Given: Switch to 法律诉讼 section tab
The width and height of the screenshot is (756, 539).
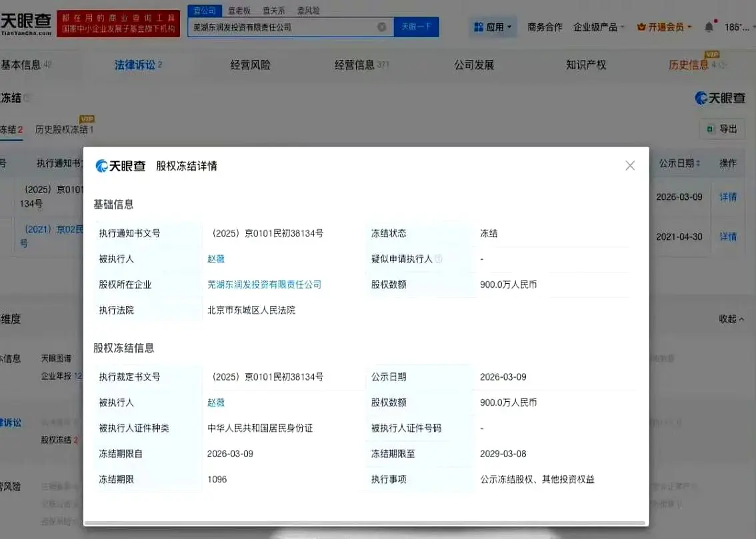Looking at the screenshot, I should point(139,65).
